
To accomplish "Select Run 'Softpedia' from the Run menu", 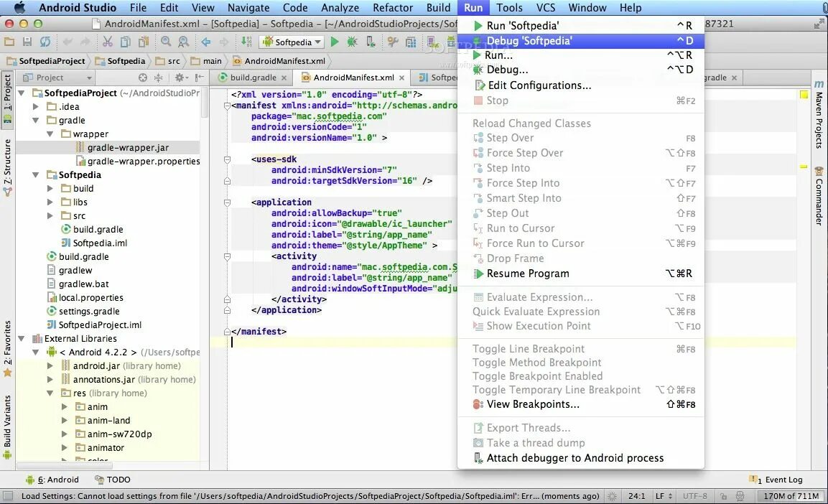I will [581, 25].
